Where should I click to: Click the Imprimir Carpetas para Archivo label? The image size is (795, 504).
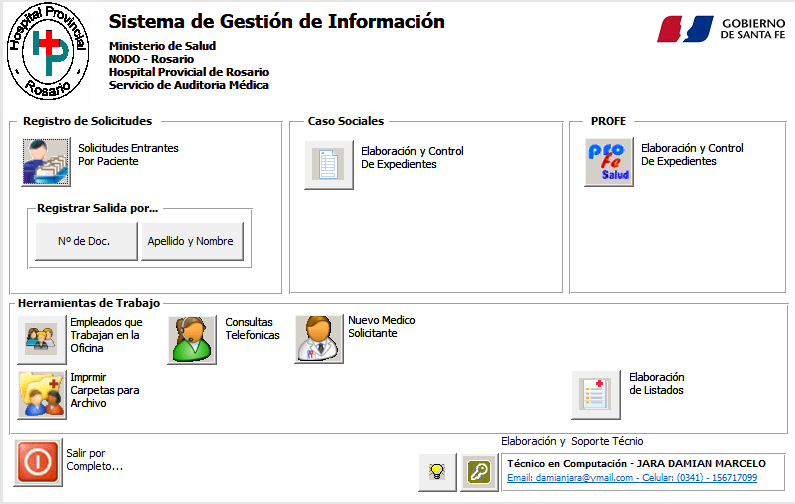coord(105,390)
